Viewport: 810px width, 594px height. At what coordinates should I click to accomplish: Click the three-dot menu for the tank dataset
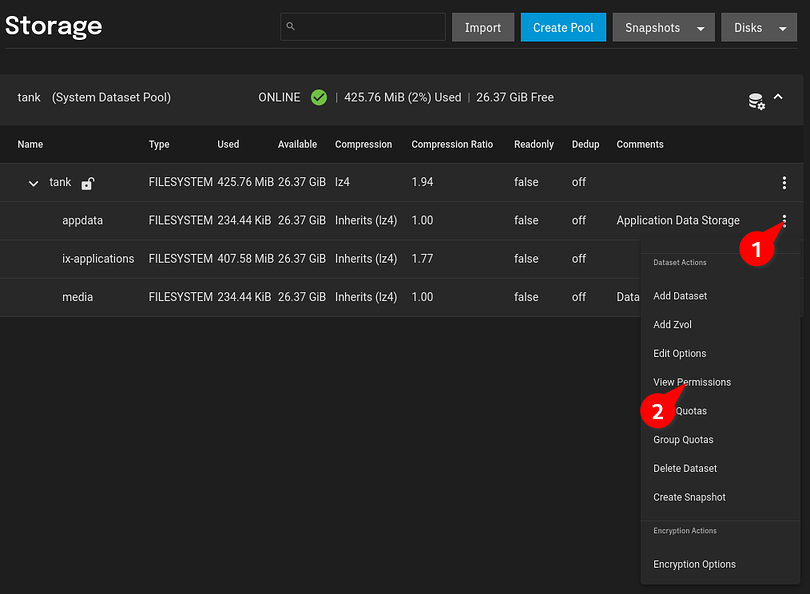(x=784, y=183)
